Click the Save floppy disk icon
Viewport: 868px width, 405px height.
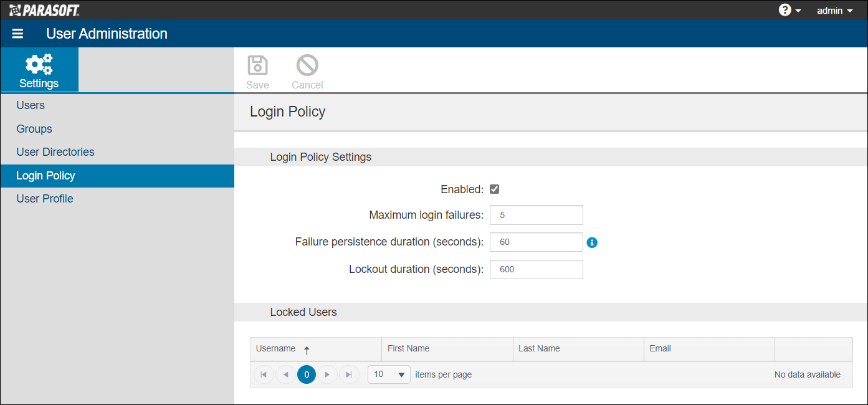pyautogui.click(x=257, y=65)
